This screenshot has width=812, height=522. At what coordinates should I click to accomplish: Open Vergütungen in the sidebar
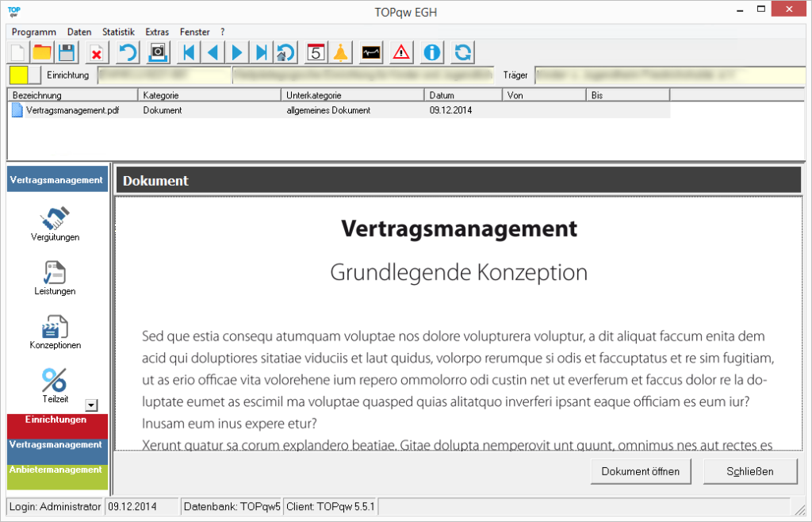coord(55,224)
